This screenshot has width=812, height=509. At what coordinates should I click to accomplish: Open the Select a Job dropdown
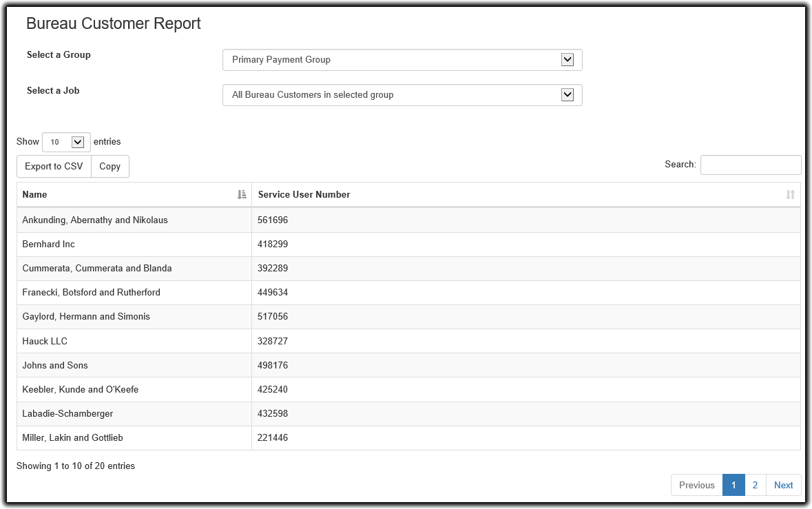[x=402, y=95]
